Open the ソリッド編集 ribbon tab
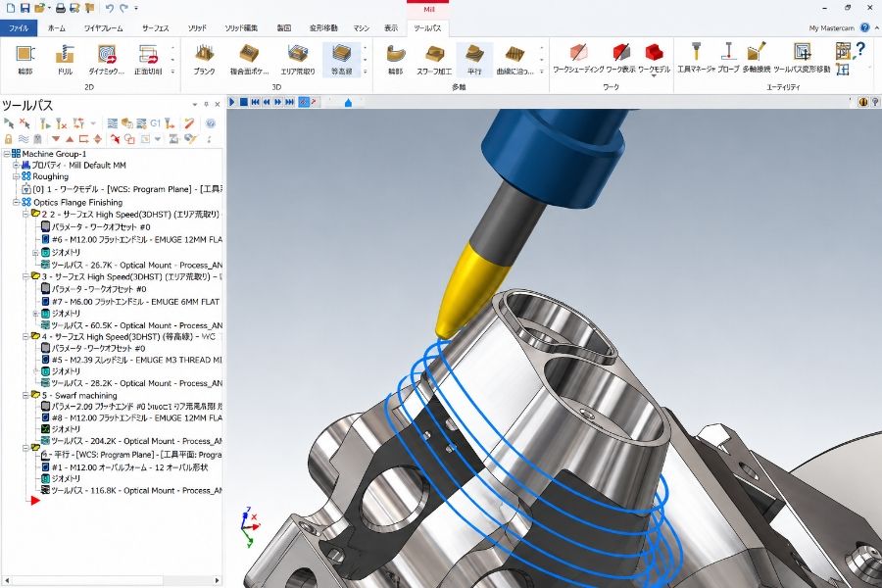 (241, 27)
